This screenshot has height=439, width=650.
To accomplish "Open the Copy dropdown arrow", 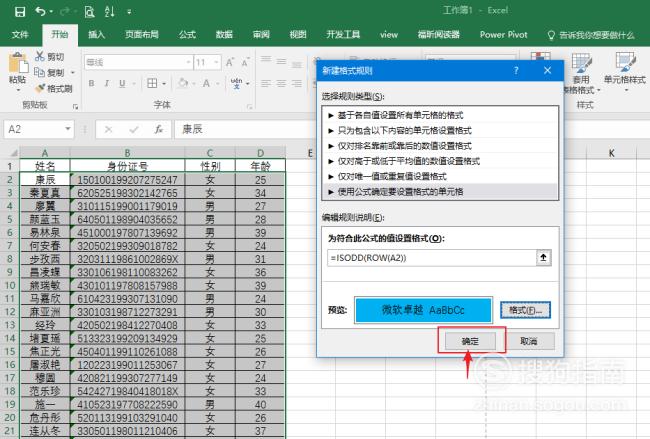I will [73, 73].
